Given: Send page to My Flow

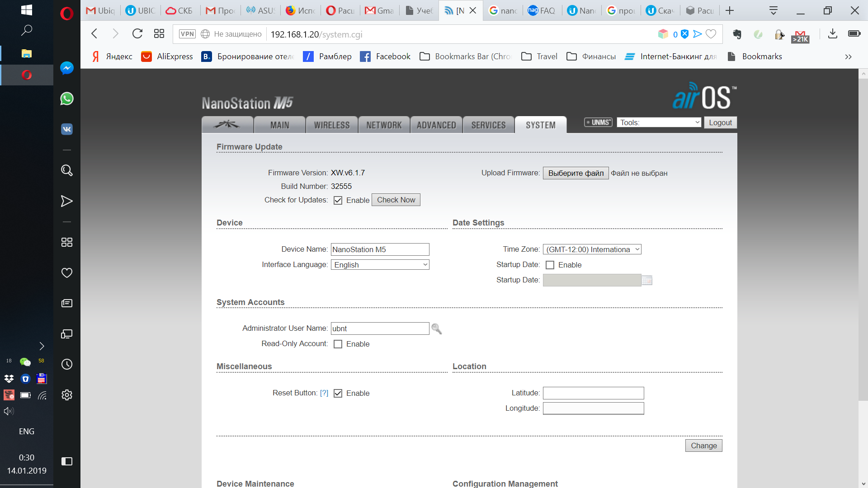Looking at the screenshot, I should 698,34.
